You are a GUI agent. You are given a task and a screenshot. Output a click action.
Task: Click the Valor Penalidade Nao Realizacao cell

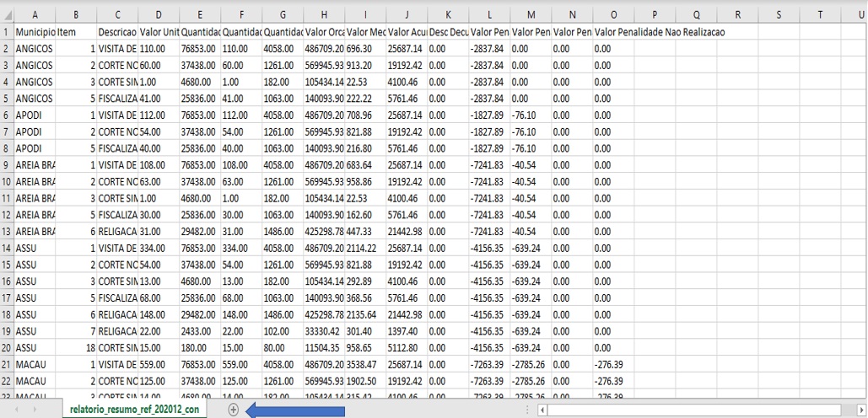click(x=660, y=32)
